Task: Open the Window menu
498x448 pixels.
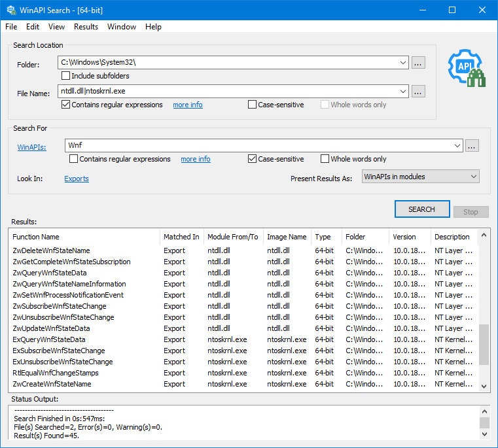Action: click(x=122, y=27)
